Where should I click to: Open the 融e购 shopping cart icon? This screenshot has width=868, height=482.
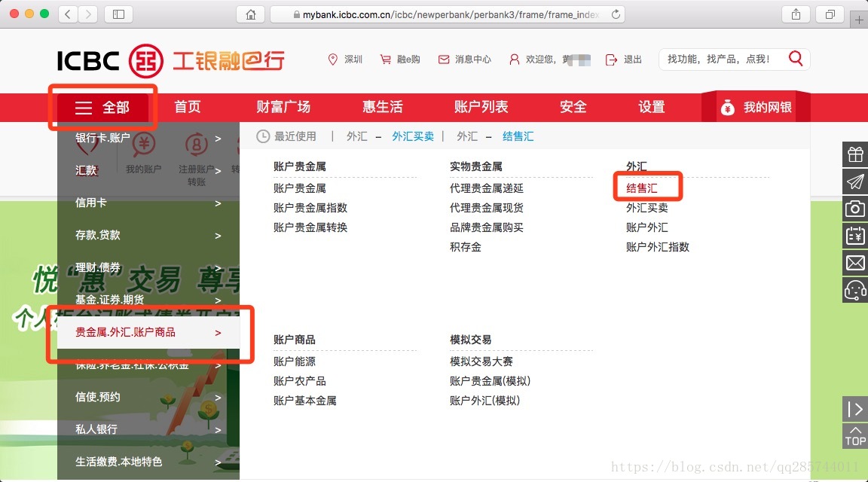pyautogui.click(x=385, y=59)
